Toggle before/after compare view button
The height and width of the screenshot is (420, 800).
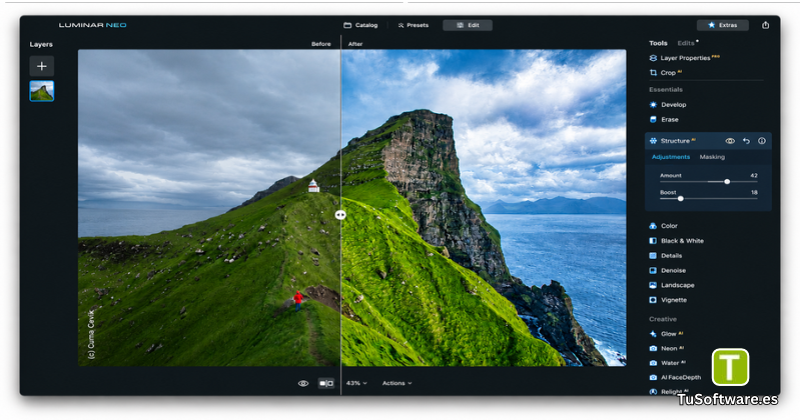[x=326, y=383]
